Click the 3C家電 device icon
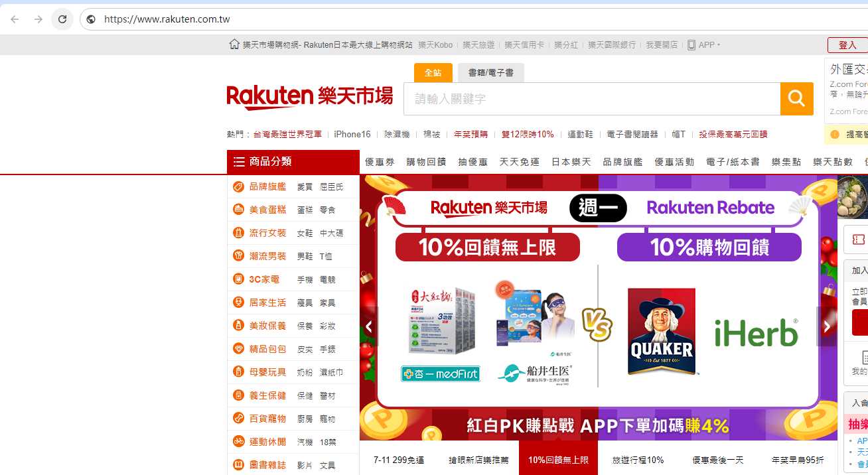 (x=239, y=279)
